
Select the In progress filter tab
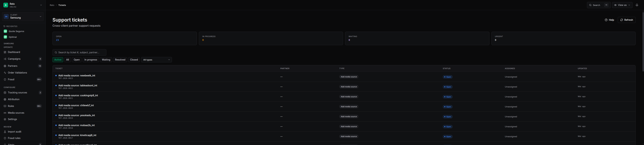click(x=91, y=60)
